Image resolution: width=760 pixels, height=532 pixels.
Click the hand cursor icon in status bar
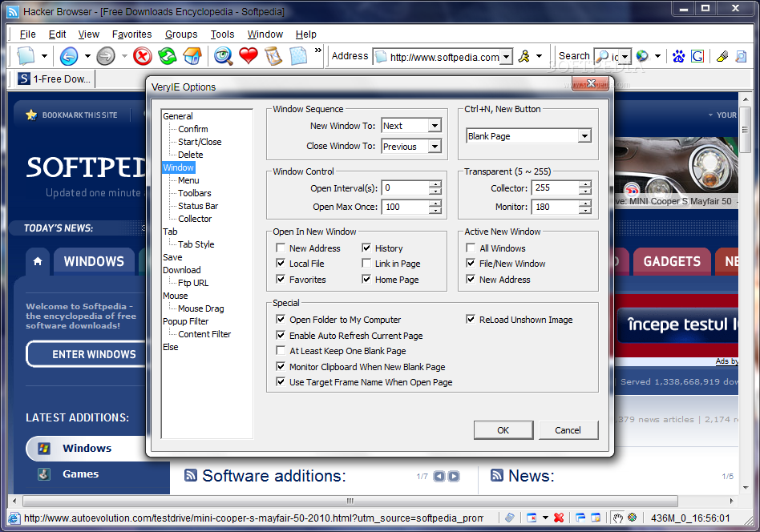[x=617, y=518]
